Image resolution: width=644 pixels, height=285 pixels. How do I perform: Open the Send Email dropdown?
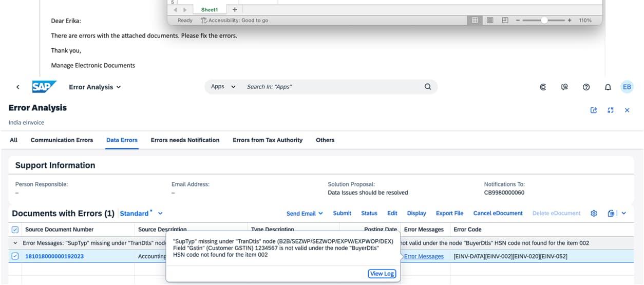[x=305, y=213]
